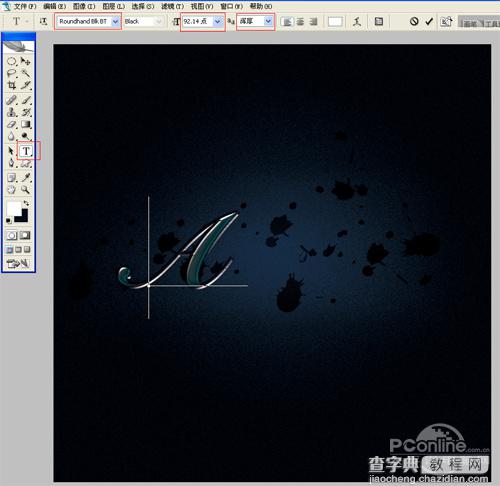The width and height of the screenshot is (500, 486).
Task: Open the 92.14 point font size dropdown
Action: point(217,21)
